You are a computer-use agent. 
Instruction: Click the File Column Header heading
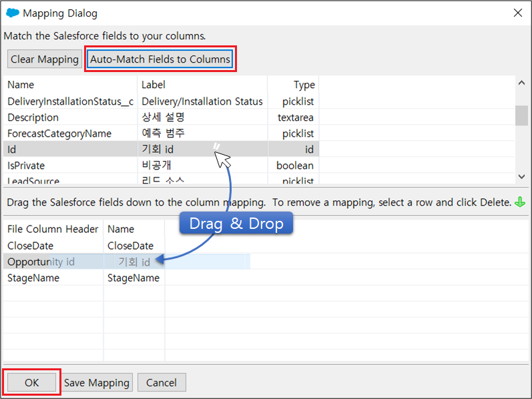tap(53, 229)
